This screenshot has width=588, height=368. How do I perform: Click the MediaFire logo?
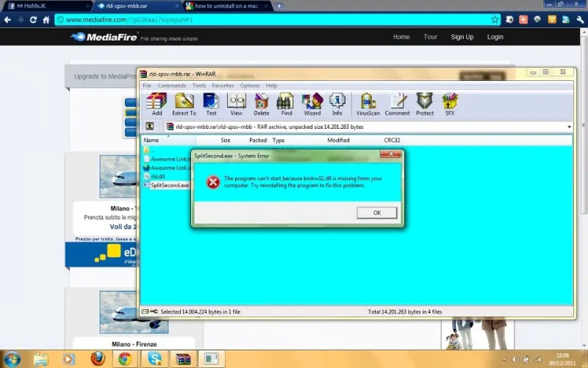[x=104, y=37]
